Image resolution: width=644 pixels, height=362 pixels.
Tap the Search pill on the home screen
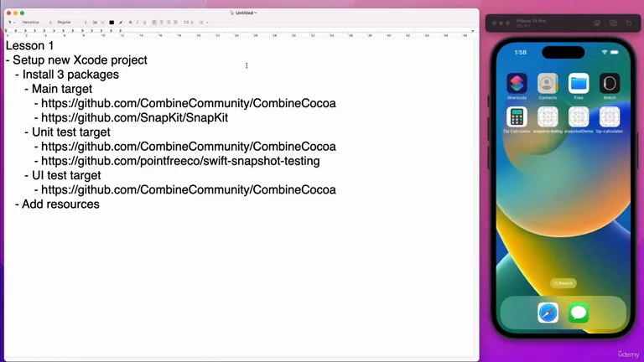pyautogui.click(x=563, y=283)
